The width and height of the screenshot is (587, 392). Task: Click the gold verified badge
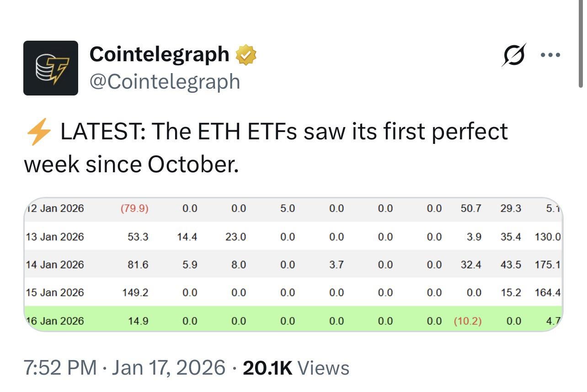point(246,55)
